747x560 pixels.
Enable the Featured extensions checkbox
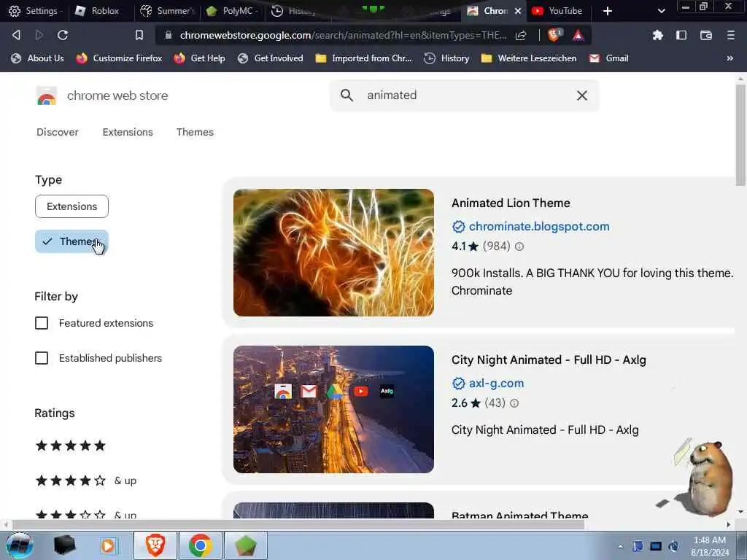[42, 323]
